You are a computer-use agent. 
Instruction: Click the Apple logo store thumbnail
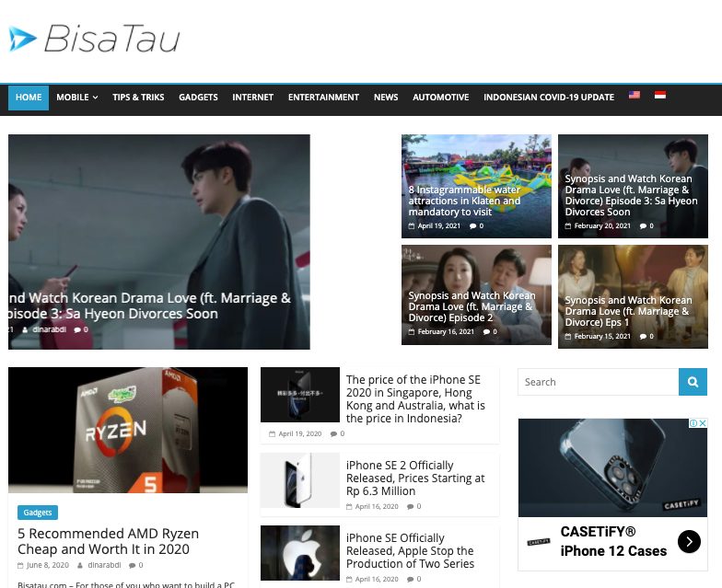pyautogui.click(x=300, y=553)
